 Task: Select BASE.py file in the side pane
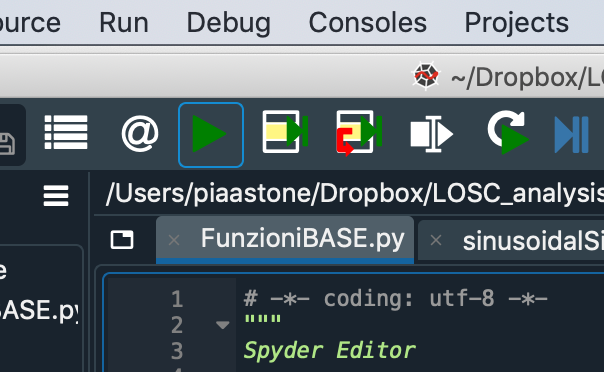coord(39,310)
